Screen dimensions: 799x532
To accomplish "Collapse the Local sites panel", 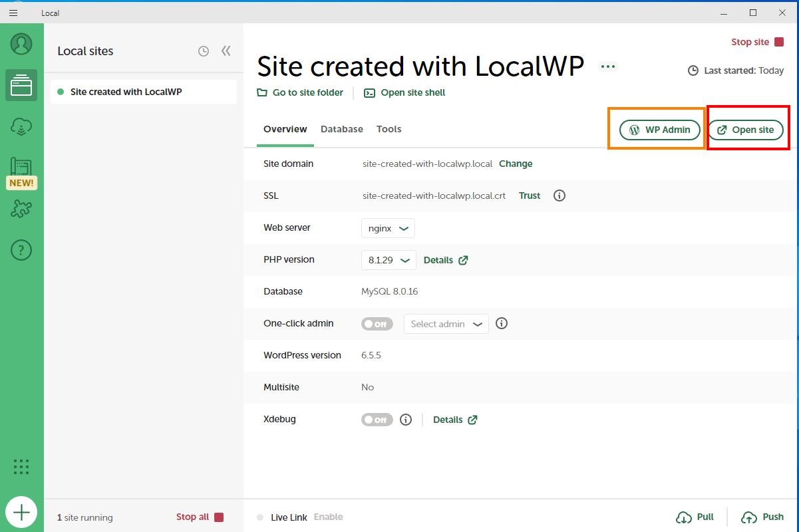I will pos(226,51).
